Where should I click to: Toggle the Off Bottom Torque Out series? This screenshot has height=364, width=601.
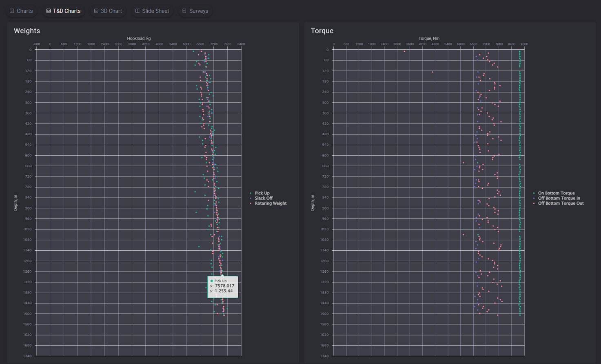560,203
